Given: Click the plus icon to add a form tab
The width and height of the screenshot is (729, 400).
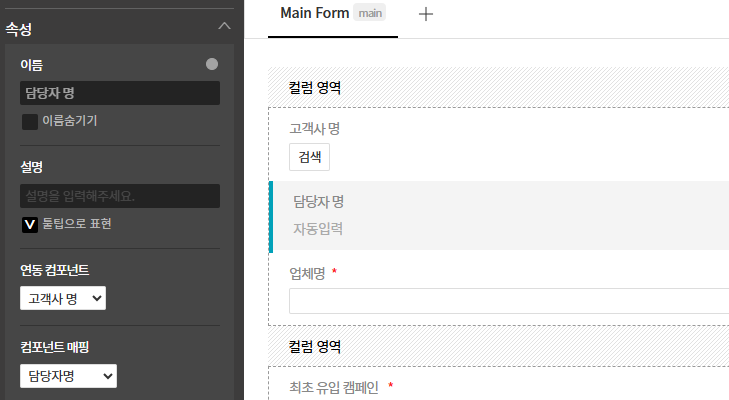Looking at the screenshot, I should pos(425,14).
